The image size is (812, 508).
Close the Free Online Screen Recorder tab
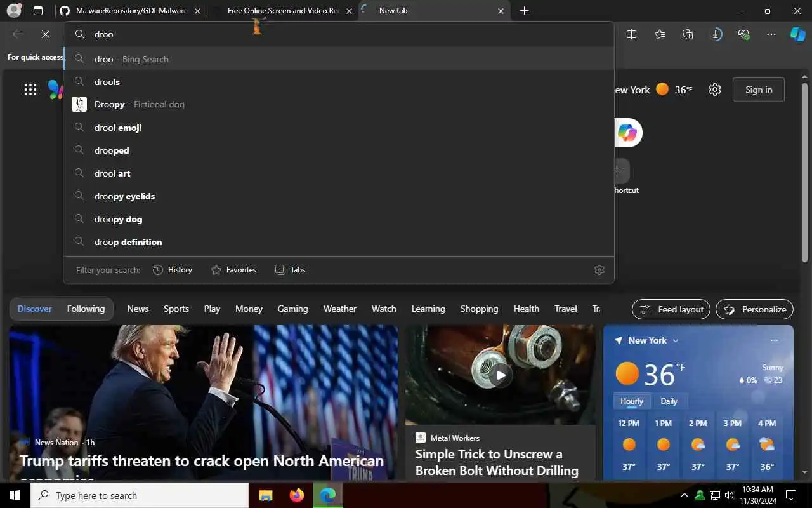(349, 11)
